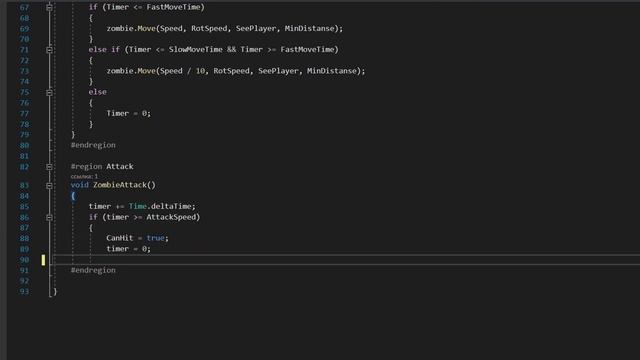Click the opening brace on line 84
The width and height of the screenshot is (640, 360).
coord(73,196)
